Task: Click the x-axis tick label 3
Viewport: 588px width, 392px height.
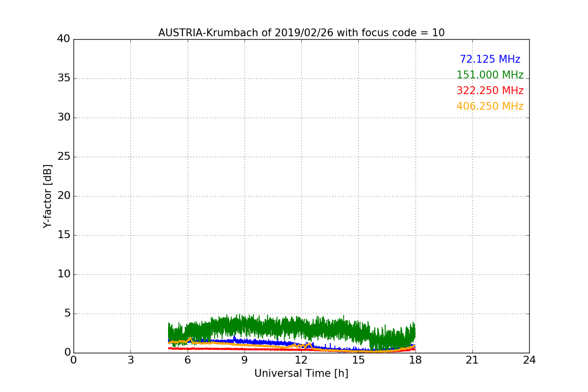Action: (x=130, y=360)
